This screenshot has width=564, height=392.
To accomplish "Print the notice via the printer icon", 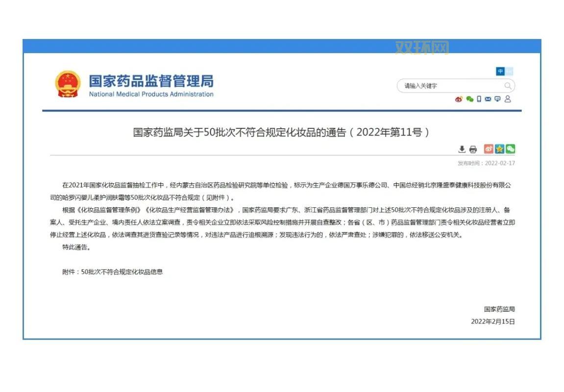I will pos(473,148).
